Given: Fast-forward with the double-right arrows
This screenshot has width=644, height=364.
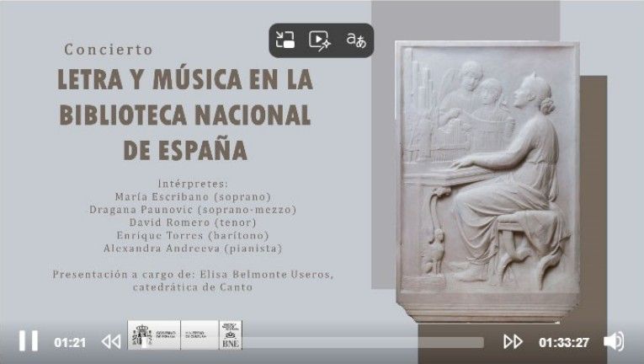Looking at the screenshot, I should tap(513, 341).
